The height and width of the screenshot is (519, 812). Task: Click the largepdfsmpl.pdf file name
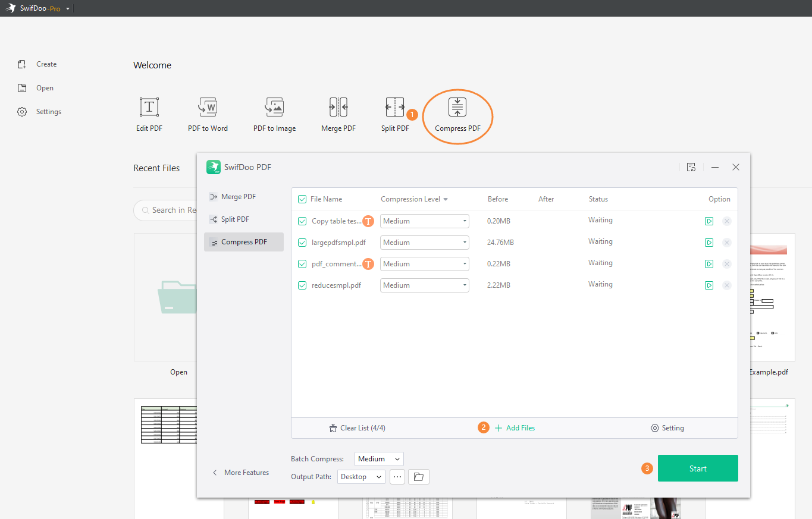pos(339,243)
